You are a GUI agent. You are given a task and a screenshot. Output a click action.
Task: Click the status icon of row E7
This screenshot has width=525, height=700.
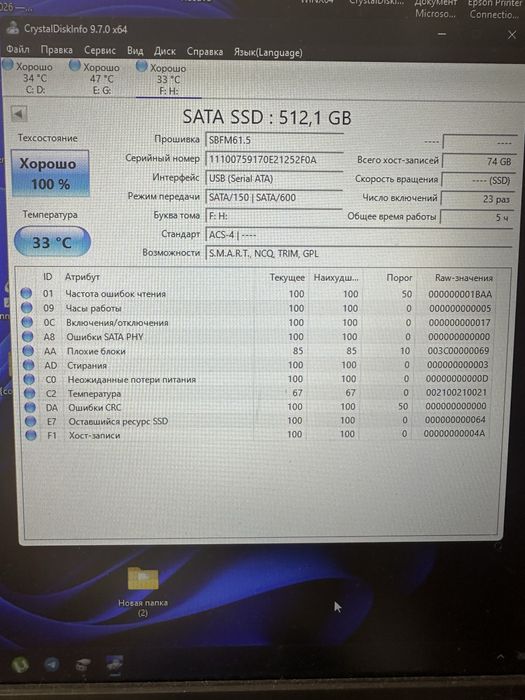point(30,421)
